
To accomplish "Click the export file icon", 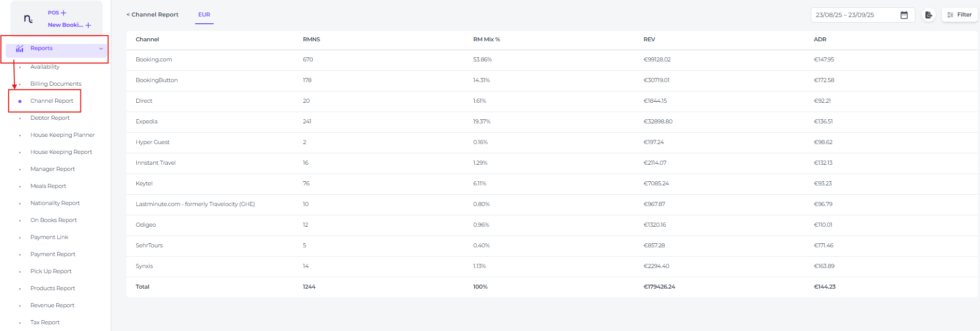I will [x=928, y=15].
